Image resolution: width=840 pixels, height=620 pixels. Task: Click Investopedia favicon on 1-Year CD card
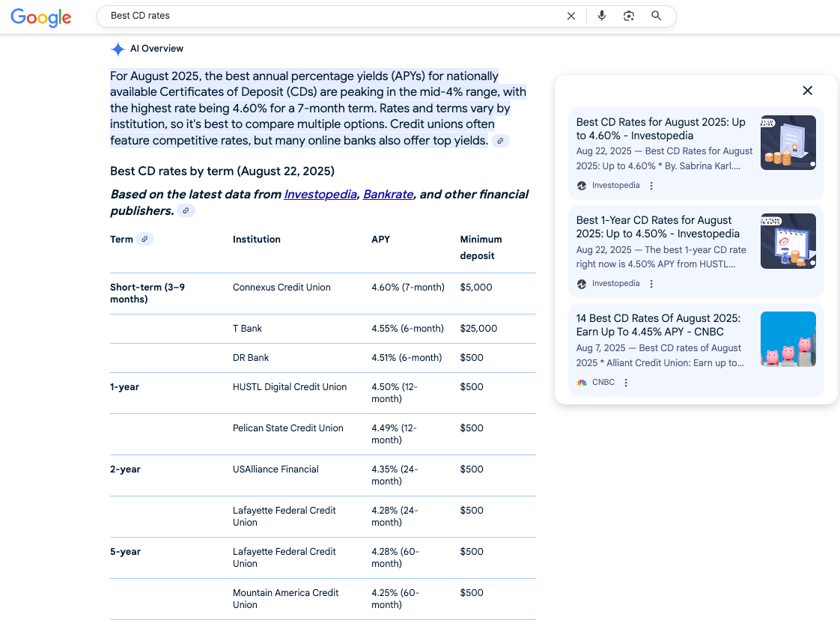(582, 284)
